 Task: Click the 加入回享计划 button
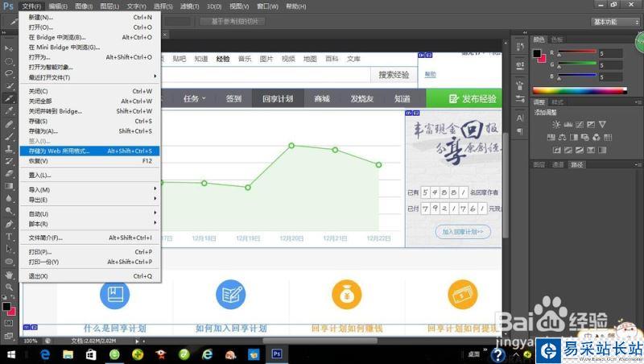(x=463, y=232)
